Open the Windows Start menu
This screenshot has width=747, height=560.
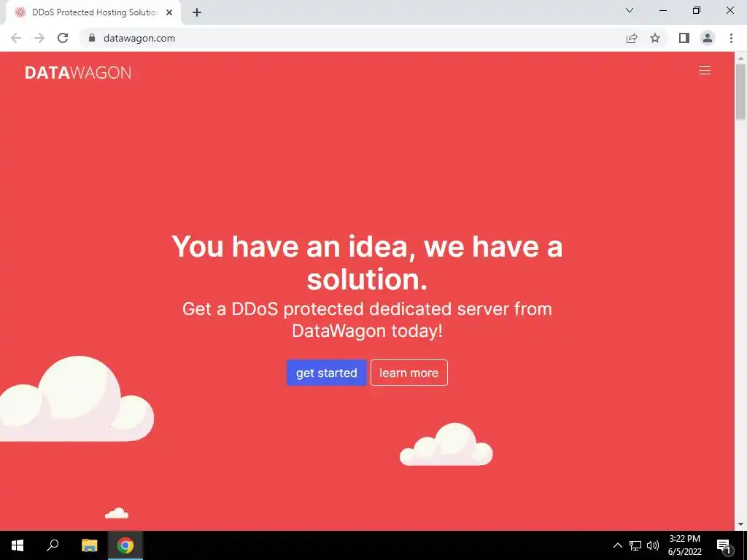point(18,545)
